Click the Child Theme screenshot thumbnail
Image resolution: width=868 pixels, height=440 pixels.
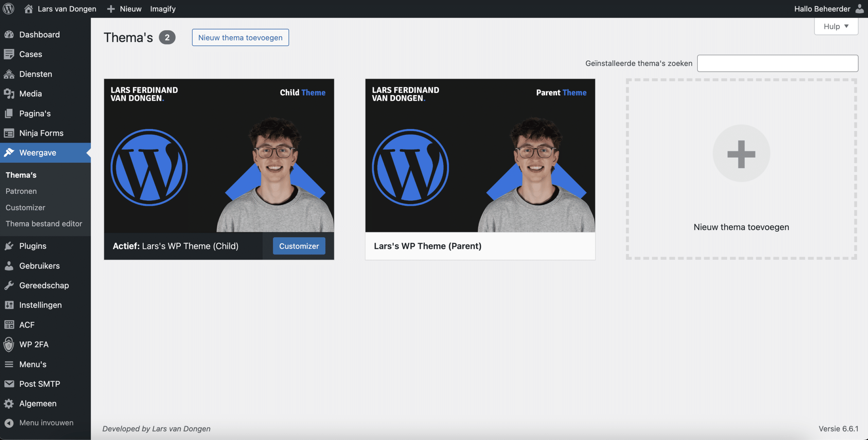219,155
